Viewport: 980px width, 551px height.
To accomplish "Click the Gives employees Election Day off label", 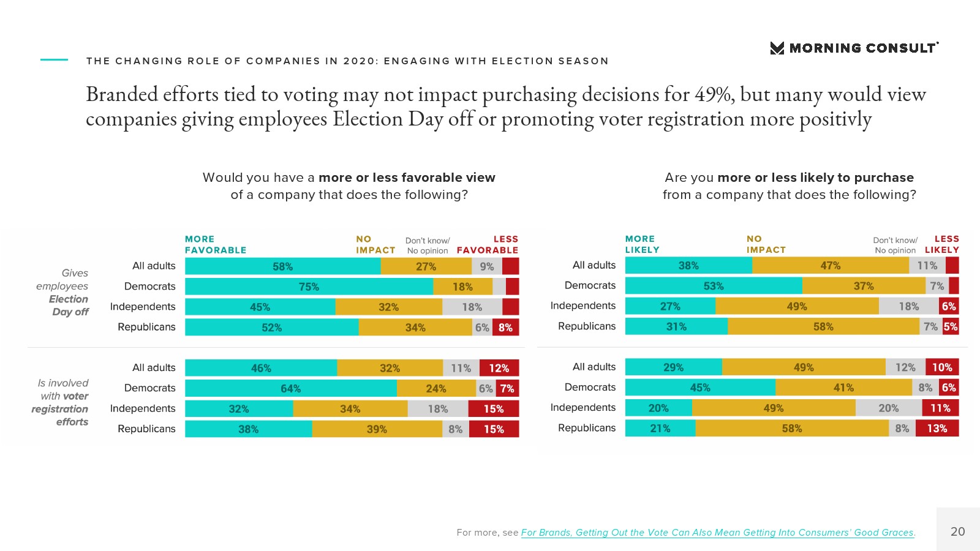I will (x=63, y=292).
